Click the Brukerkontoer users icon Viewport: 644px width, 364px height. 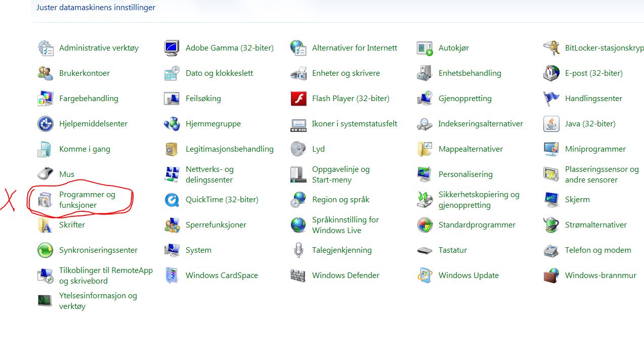[x=46, y=73]
